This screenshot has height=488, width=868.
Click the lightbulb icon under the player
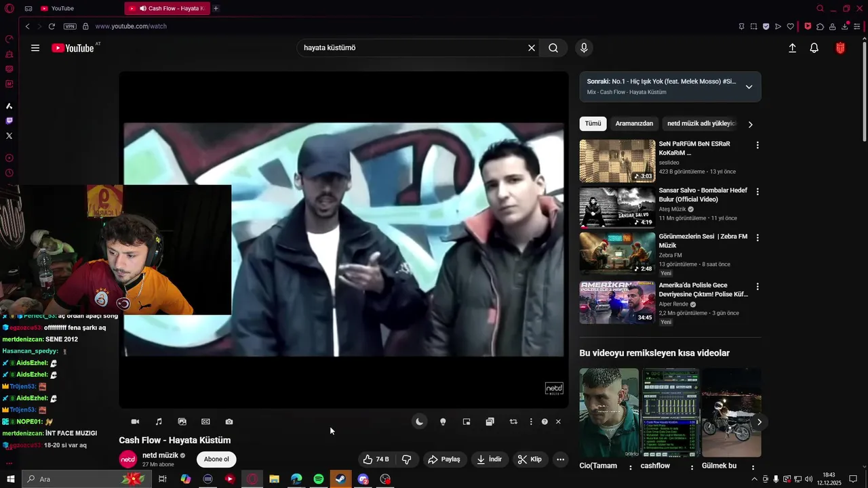point(443,422)
